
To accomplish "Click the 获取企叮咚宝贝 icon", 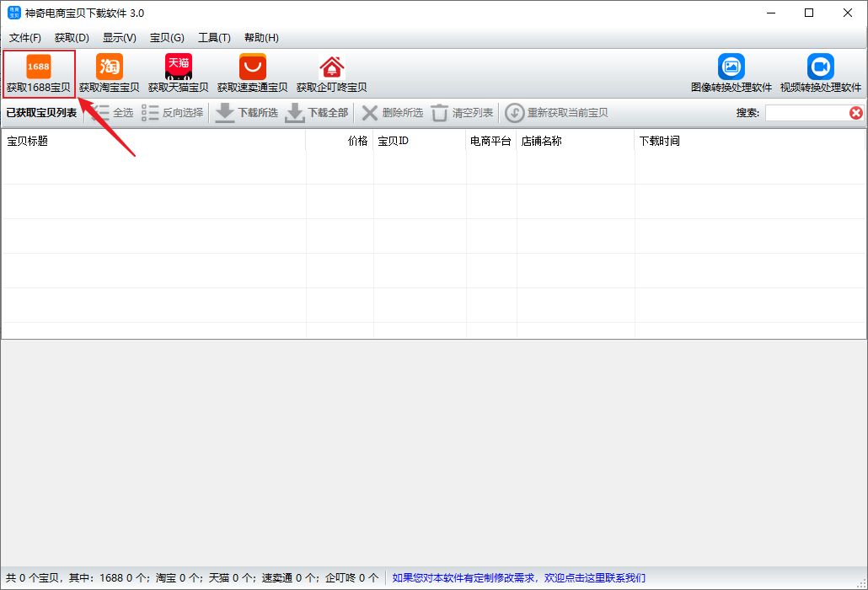I will 331,67.
